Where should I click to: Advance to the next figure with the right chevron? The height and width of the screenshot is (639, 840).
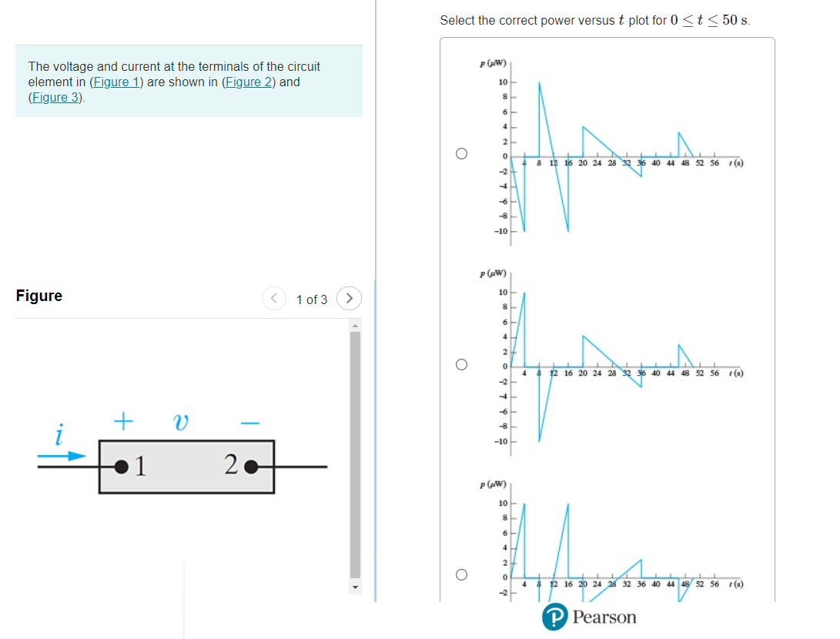point(349,299)
